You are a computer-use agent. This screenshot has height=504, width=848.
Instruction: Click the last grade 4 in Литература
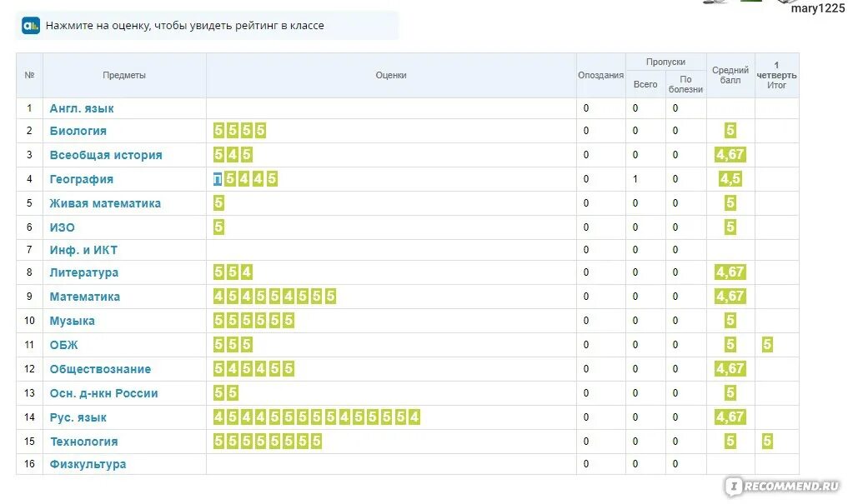(247, 272)
